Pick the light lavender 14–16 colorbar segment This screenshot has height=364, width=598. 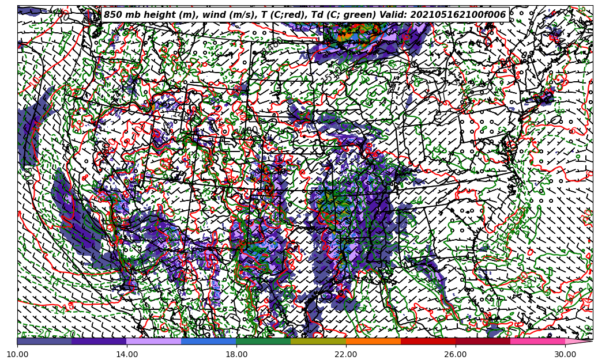(x=154, y=341)
